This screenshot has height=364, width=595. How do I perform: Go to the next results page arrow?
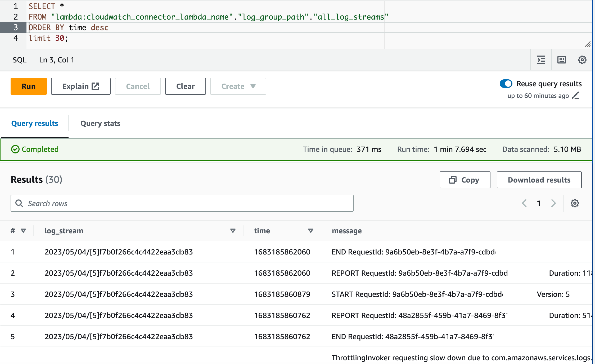click(x=553, y=203)
